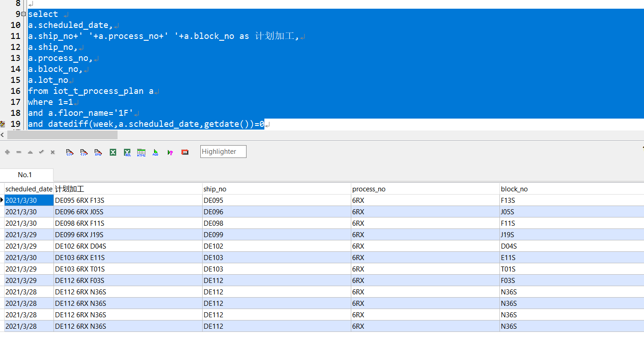Click block_no cell F11S
Image resolution: width=644 pixels, height=342 pixels.
(x=572, y=223)
